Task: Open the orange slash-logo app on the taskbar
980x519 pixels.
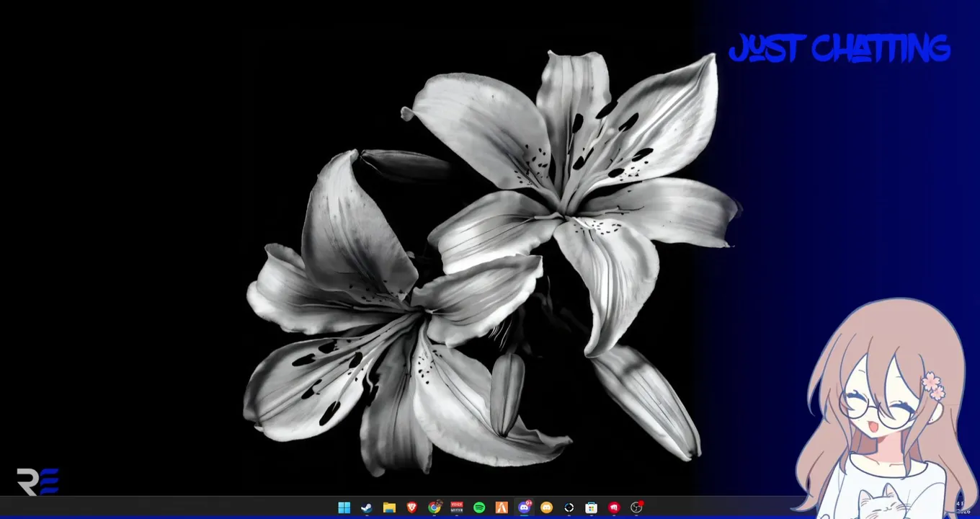Action: tap(502, 507)
